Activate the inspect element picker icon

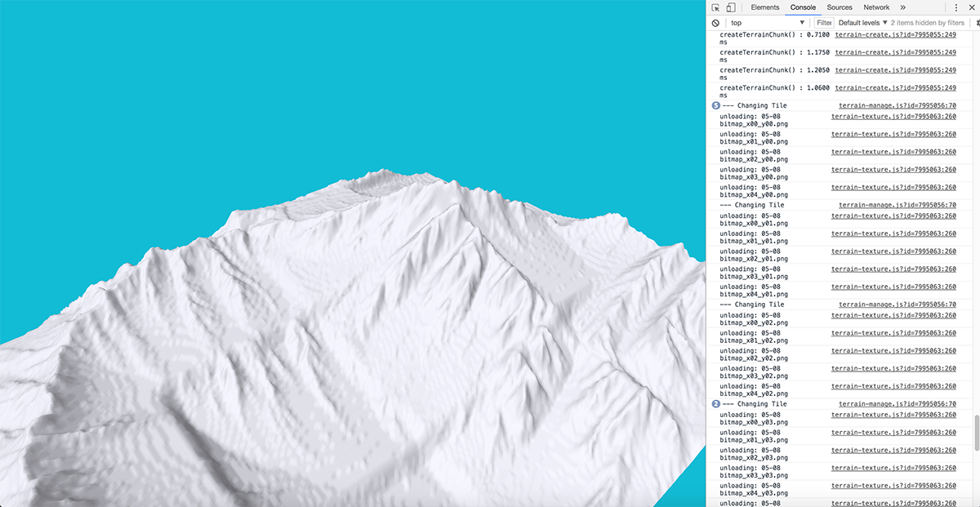pyautogui.click(x=716, y=7)
